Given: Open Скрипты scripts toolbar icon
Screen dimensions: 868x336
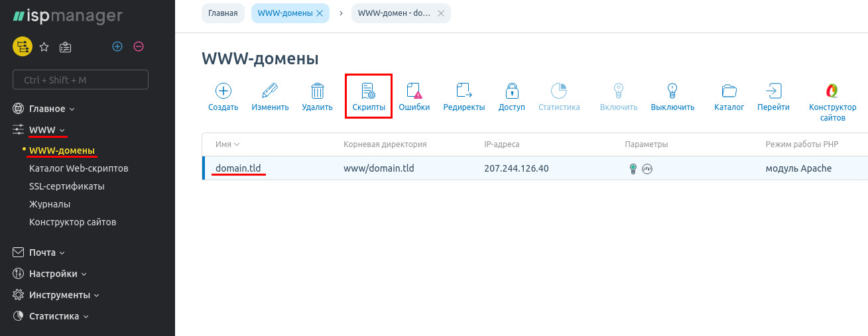Looking at the screenshot, I should 369,91.
